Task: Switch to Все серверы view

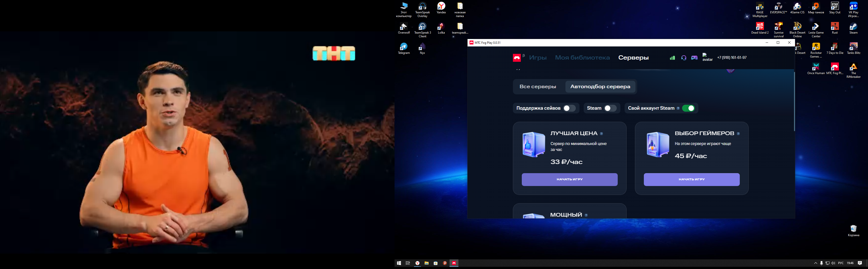Action: pos(538,87)
